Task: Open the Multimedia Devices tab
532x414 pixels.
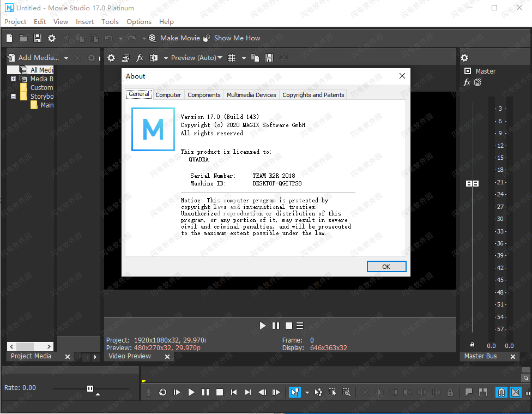Action: (x=251, y=95)
